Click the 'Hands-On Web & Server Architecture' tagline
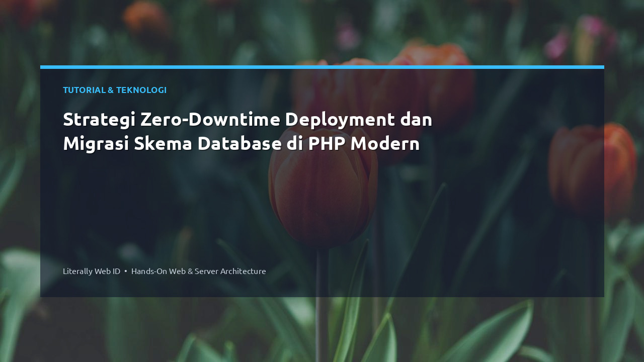Viewport: 644px width, 362px height. point(199,271)
